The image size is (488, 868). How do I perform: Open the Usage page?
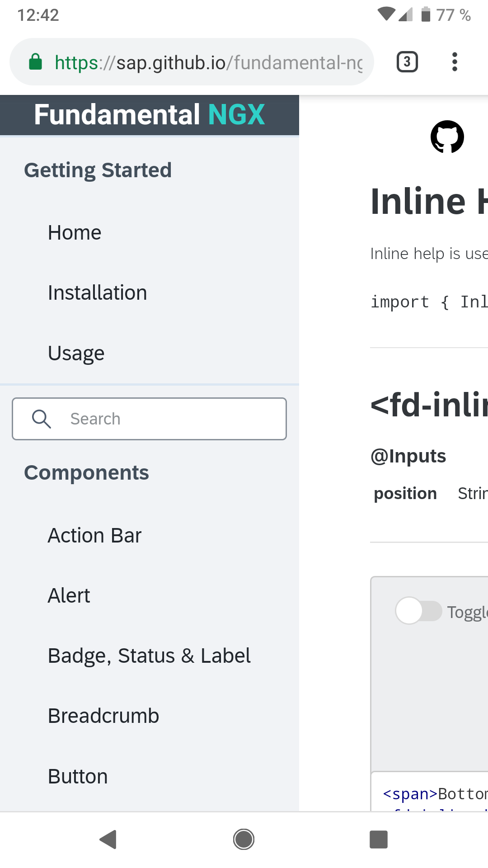point(76,353)
